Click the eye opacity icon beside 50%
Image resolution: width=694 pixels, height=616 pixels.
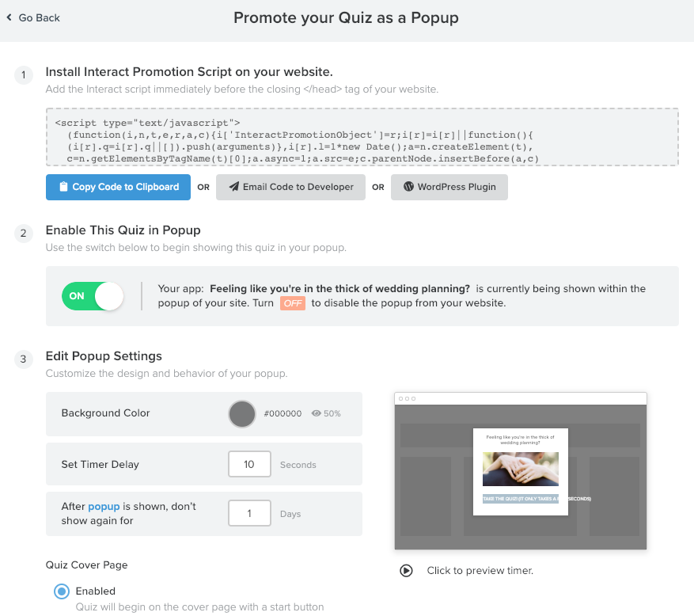[x=316, y=413]
